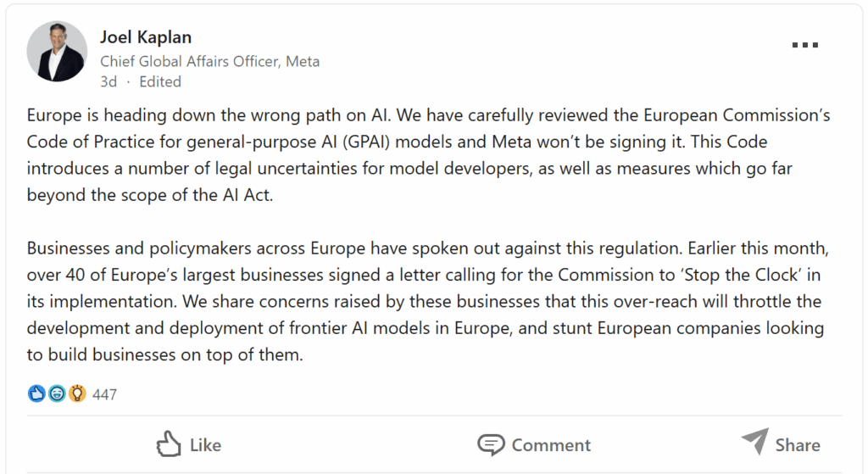The image size is (868, 474).
Task: Click the divider line above the action bar
Action: coord(434,416)
